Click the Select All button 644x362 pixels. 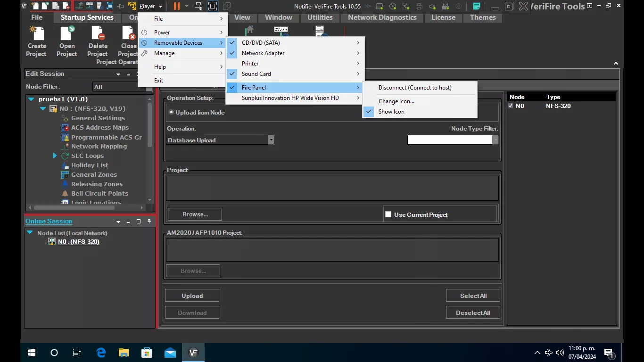tap(473, 296)
